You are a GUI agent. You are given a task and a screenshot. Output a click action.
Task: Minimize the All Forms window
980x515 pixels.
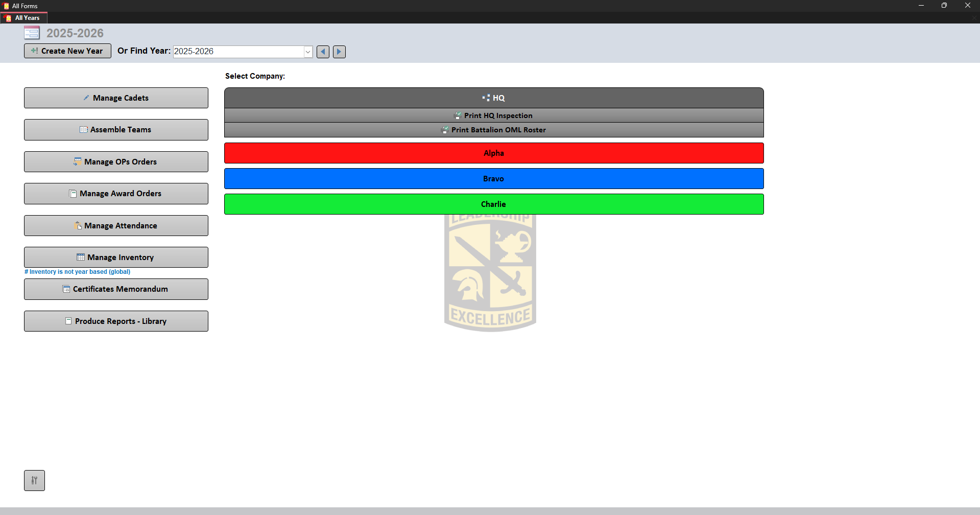point(921,6)
